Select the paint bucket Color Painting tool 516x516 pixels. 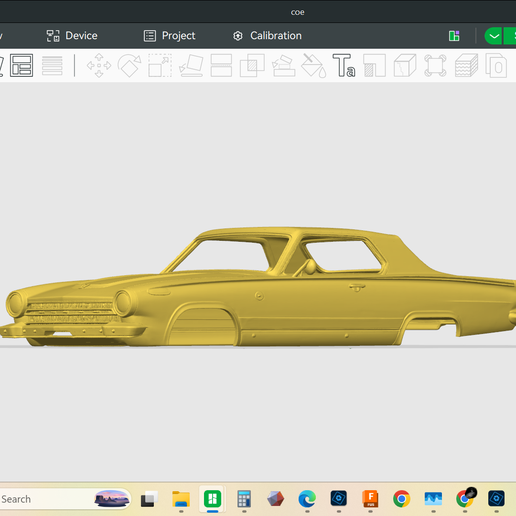click(x=314, y=65)
